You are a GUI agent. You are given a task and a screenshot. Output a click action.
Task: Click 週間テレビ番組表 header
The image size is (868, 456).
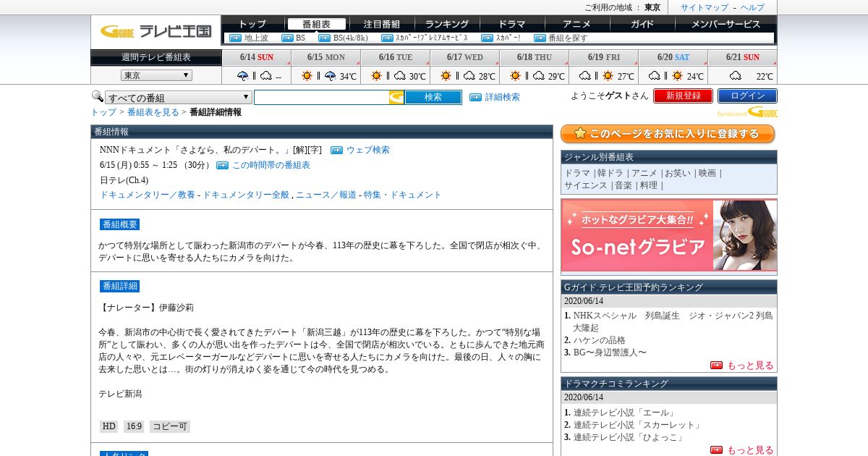tap(156, 57)
